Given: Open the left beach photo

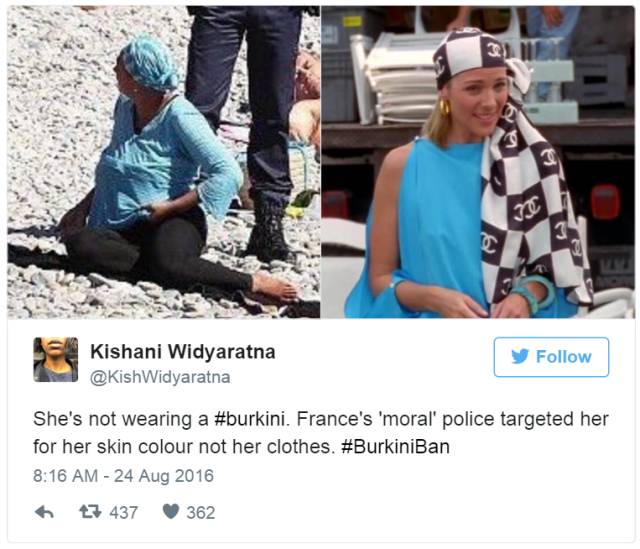Looking at the screenshot, I should [164, 162].
